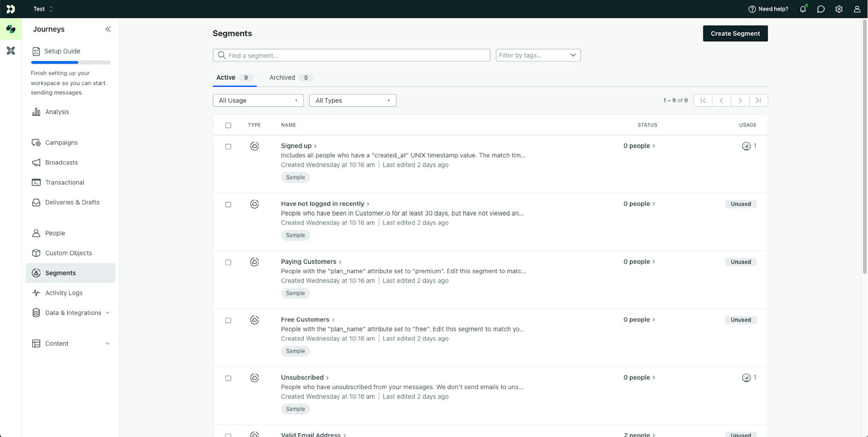The height and width of the screenshot is (437, 868).
Task: Check the Have not logged in recently checkbox
Action: 228,205
